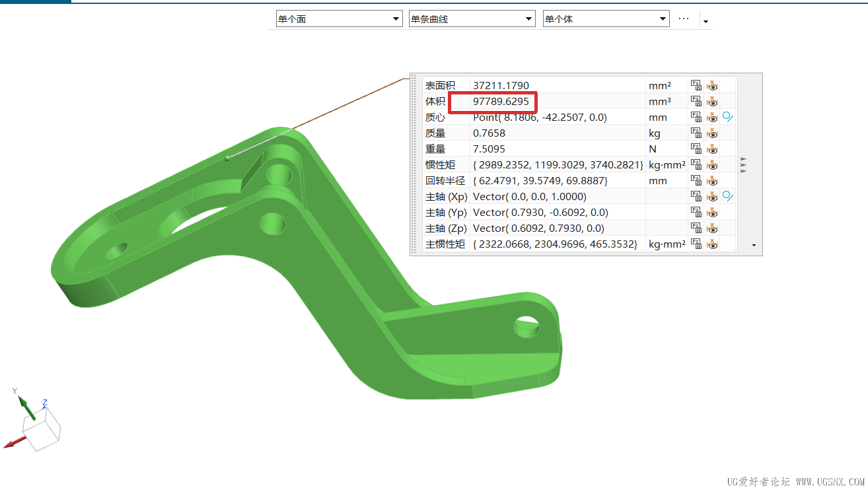Expand measurement panel bottom-right dropdown arrow
868x490 pixels.
(x=754, y=246)
